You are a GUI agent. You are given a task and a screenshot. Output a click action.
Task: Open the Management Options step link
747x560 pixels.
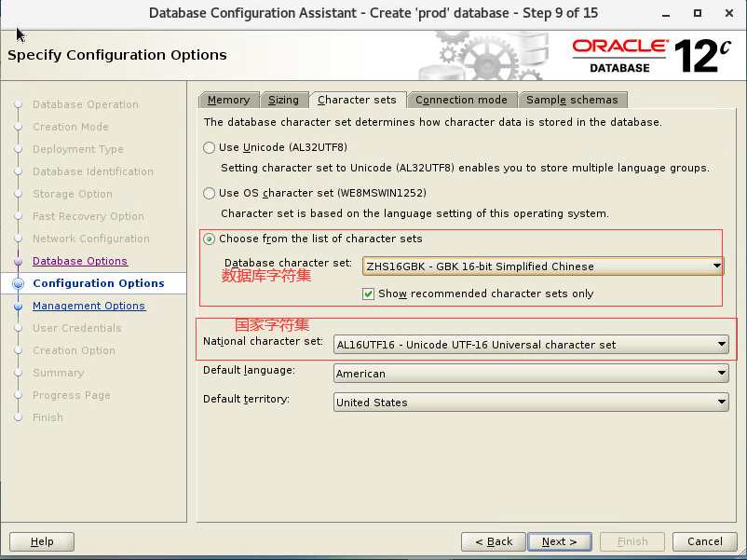(88, 306)
